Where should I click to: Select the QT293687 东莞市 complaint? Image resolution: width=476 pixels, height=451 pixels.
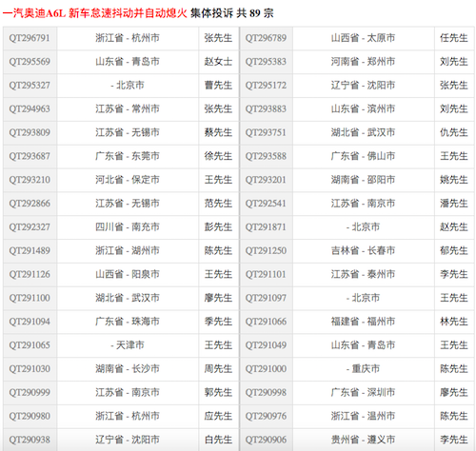30,156
